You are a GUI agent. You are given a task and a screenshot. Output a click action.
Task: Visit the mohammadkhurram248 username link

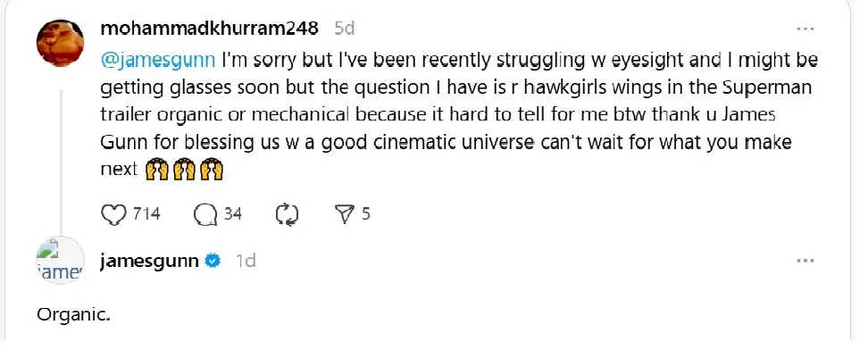point(210,29)
